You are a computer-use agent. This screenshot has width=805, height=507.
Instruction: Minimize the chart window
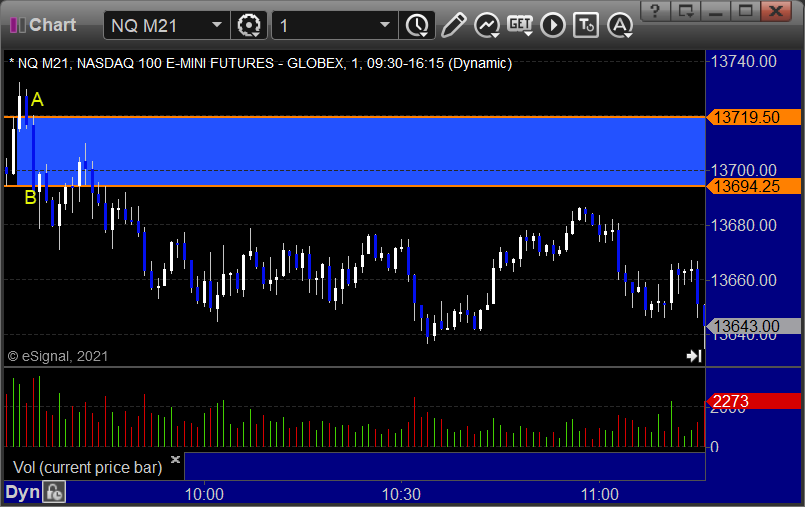pyautogui.click(x=716, y=11)
